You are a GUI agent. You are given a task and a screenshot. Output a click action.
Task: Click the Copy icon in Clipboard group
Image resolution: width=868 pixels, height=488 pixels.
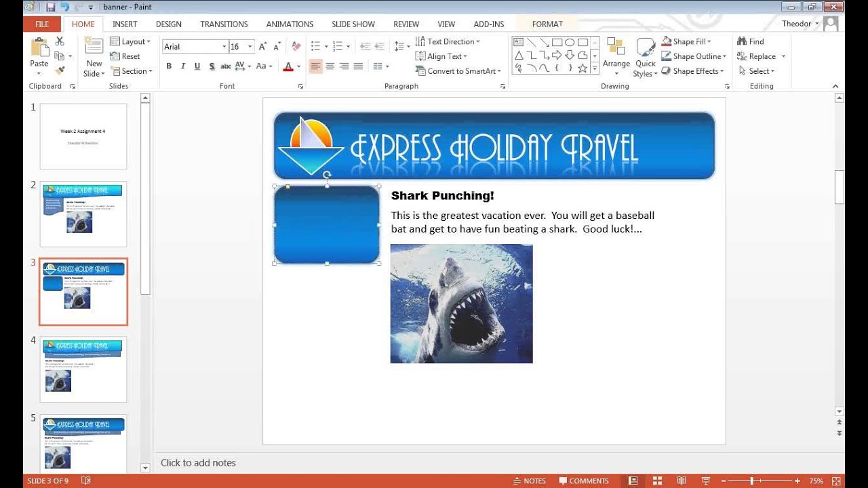(x=60, y=56)
